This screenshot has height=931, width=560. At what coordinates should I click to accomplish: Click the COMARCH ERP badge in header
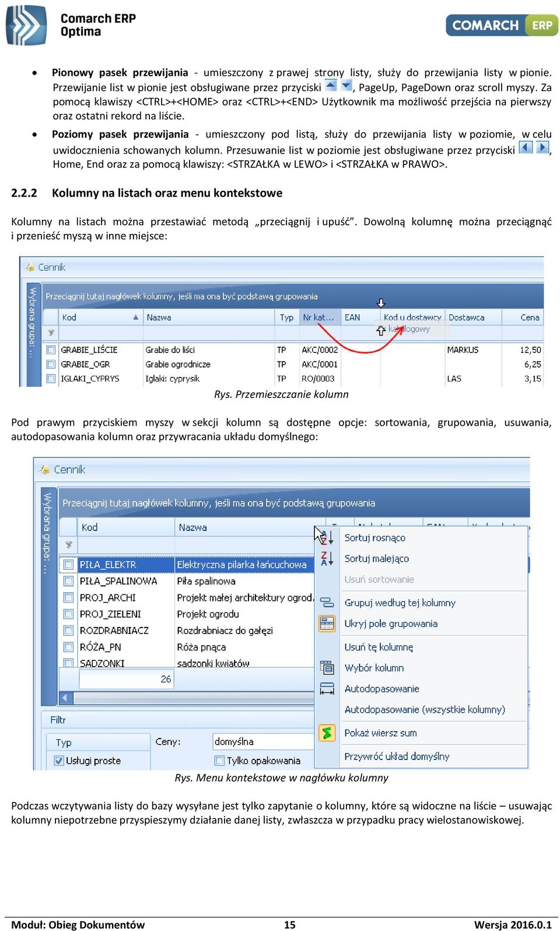tap(502, 25)
